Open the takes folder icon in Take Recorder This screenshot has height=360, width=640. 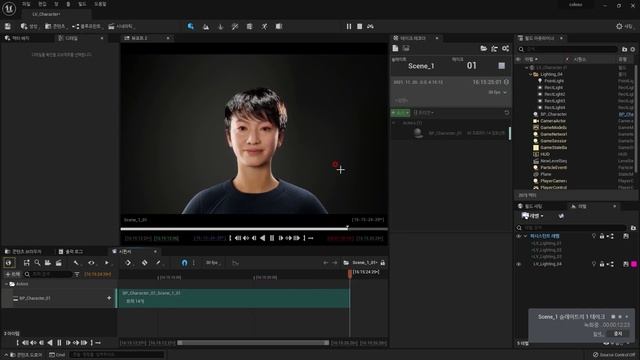point(484,49)
